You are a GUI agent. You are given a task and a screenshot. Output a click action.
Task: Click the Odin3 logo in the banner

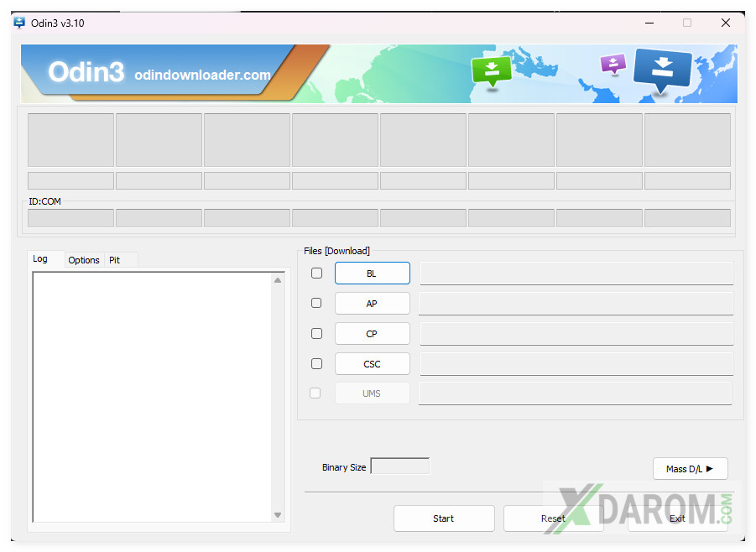86,73
